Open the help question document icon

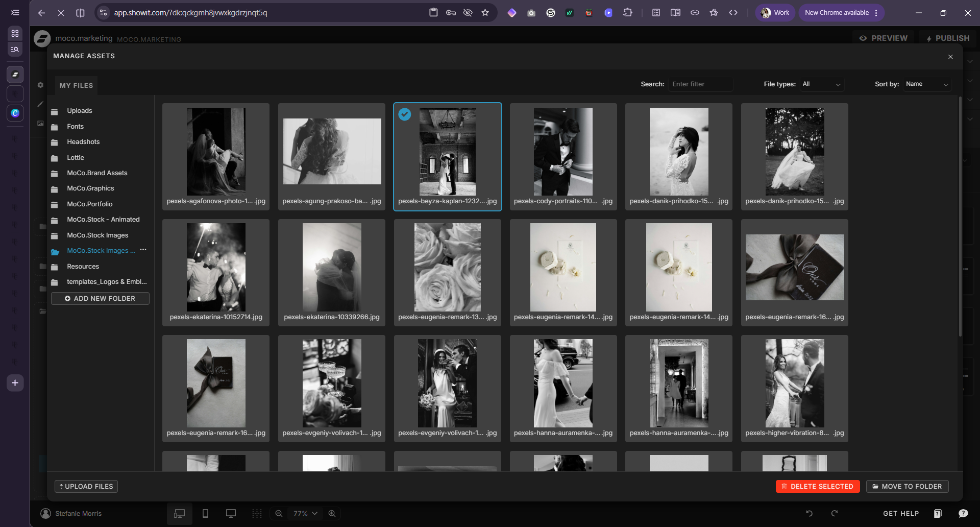[938, 514]
